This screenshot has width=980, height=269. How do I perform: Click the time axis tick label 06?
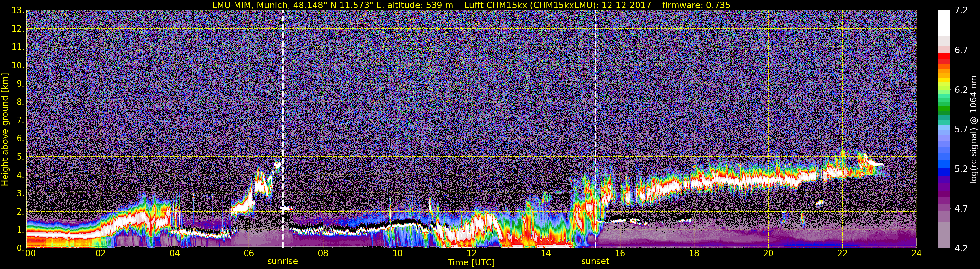(x=249, y=253)
